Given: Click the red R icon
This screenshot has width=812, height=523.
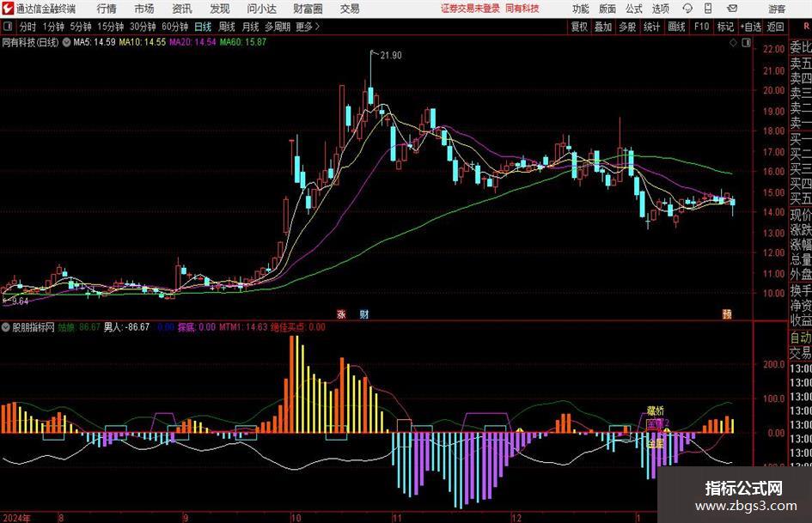Looking at the screenshot, I should (806, 26).
